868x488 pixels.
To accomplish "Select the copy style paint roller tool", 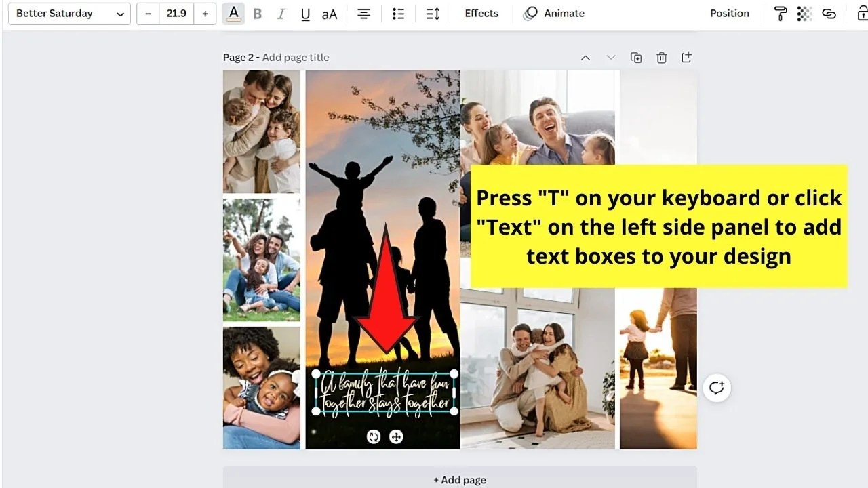I will point(780,14).
